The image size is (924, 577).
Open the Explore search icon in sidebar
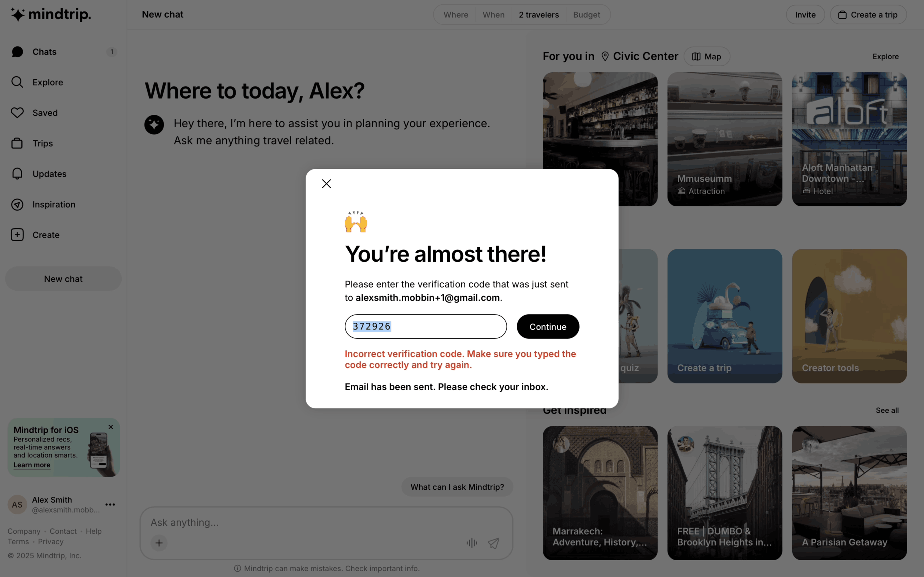[17, 82]
